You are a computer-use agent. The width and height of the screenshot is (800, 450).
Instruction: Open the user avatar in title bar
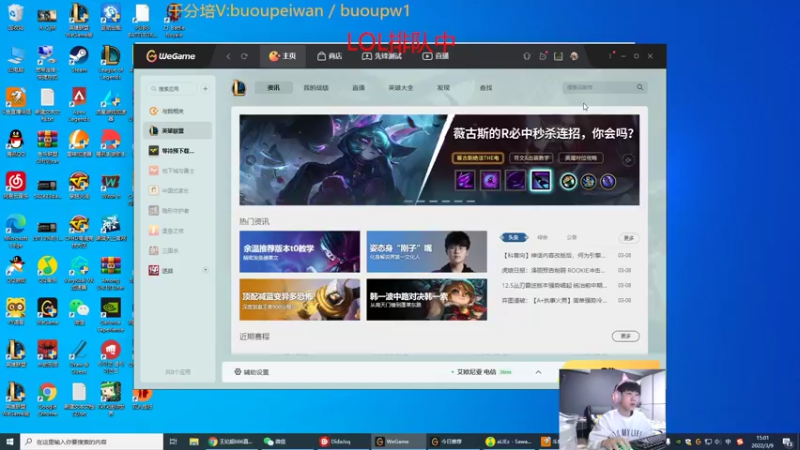point(574,56)
